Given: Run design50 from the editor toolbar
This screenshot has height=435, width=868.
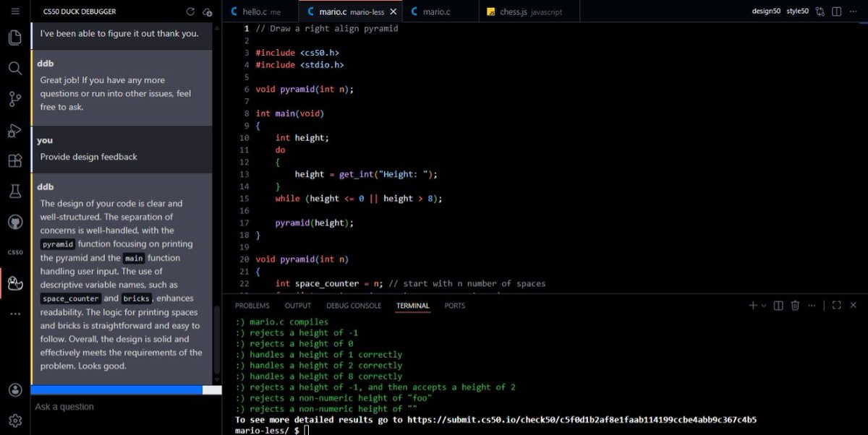Looking at the screenshot, I should click(x=766, y=12).
